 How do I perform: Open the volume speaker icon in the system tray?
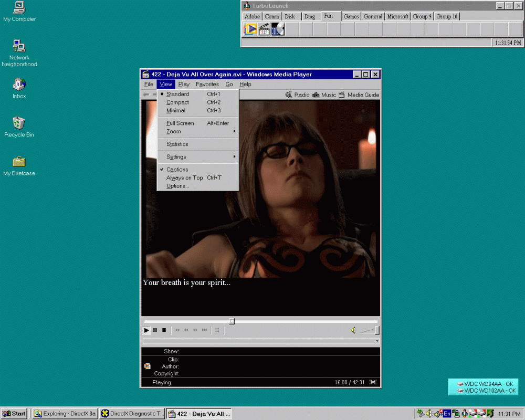point(428,413)
